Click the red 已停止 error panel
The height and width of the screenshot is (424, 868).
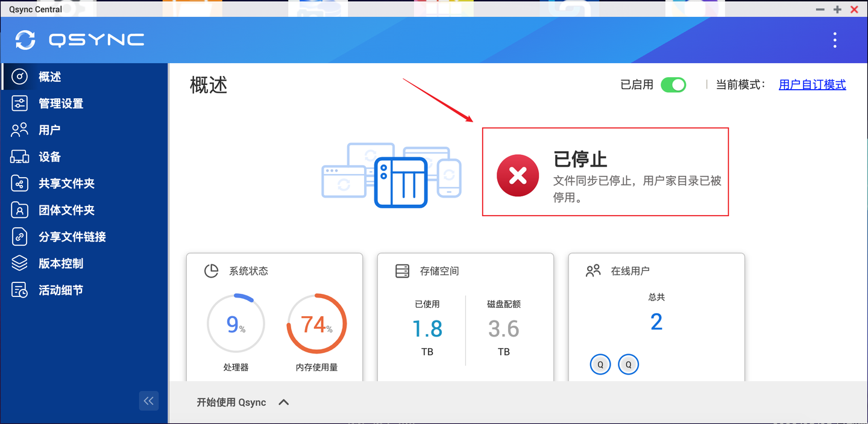(x=605, y=172)
